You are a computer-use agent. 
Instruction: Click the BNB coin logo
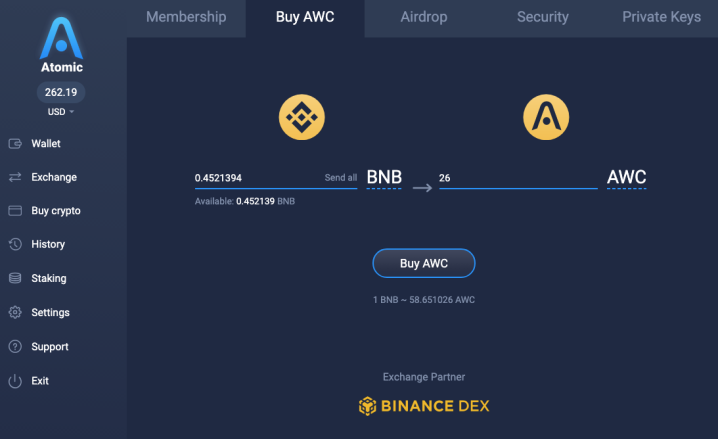click(x=302, y=117)
